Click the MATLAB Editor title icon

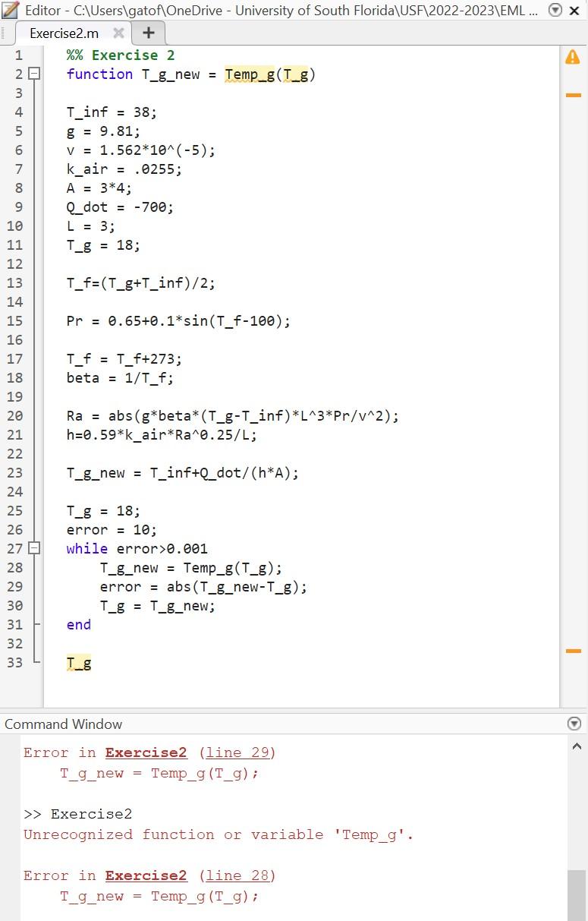[11, 11]
